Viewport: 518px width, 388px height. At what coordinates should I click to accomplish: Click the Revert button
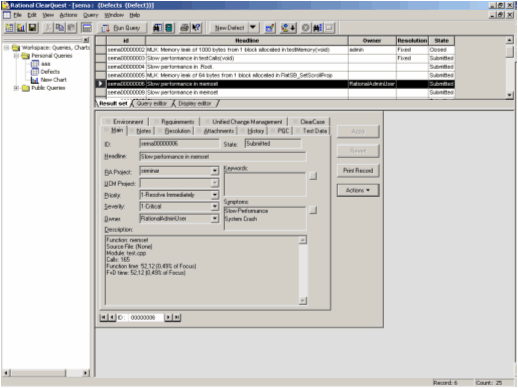358,151
